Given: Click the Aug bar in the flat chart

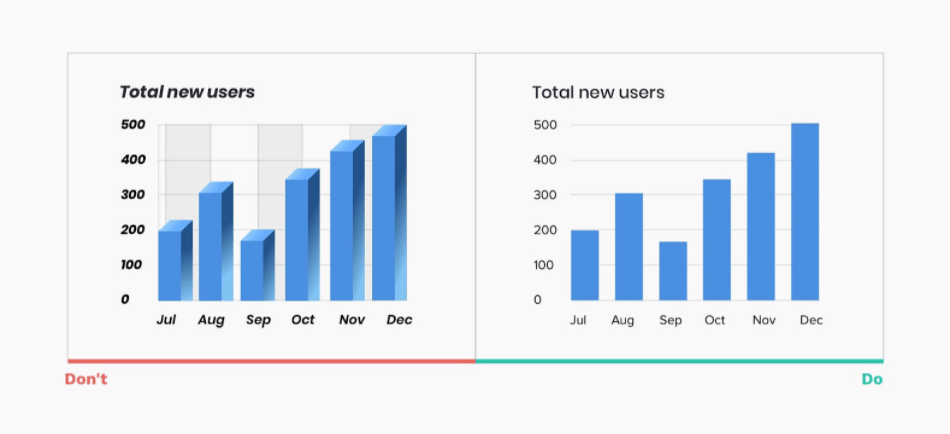Looking at the screenshot, I should 629,247.
